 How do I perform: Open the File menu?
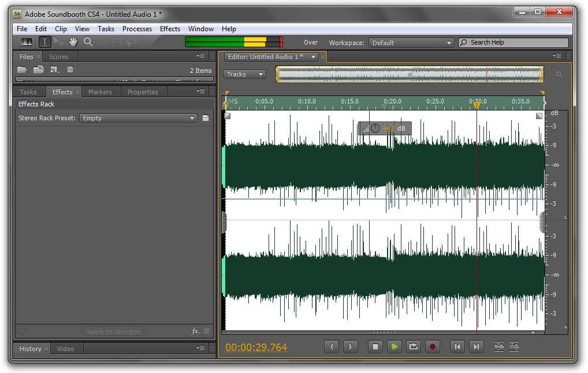pos(22,28)
